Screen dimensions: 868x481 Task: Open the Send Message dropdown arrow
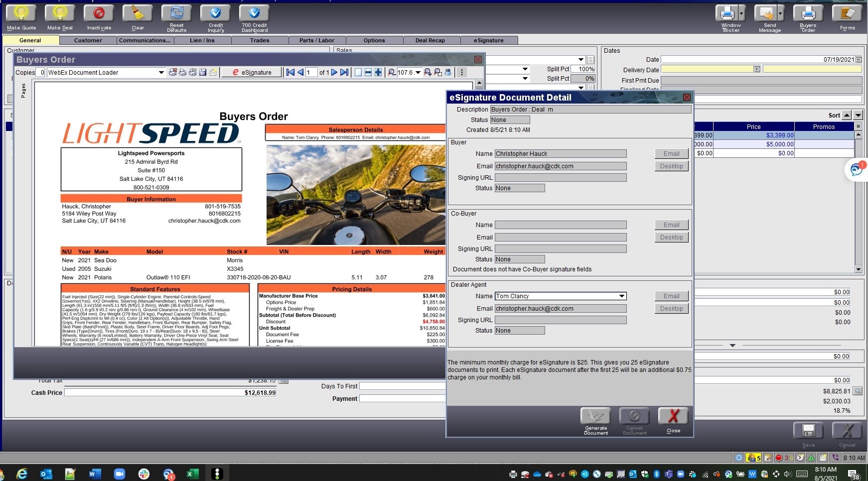pos(780,13)
